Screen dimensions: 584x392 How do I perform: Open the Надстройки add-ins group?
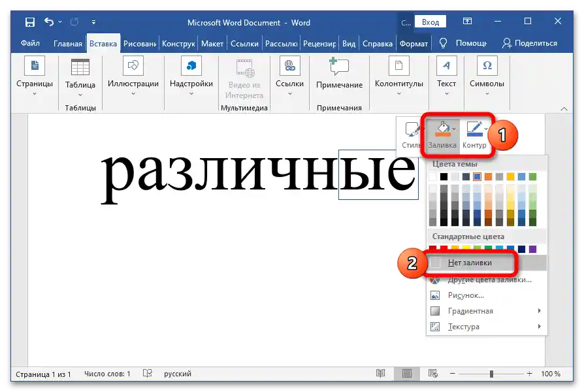[x=191, y=76]
